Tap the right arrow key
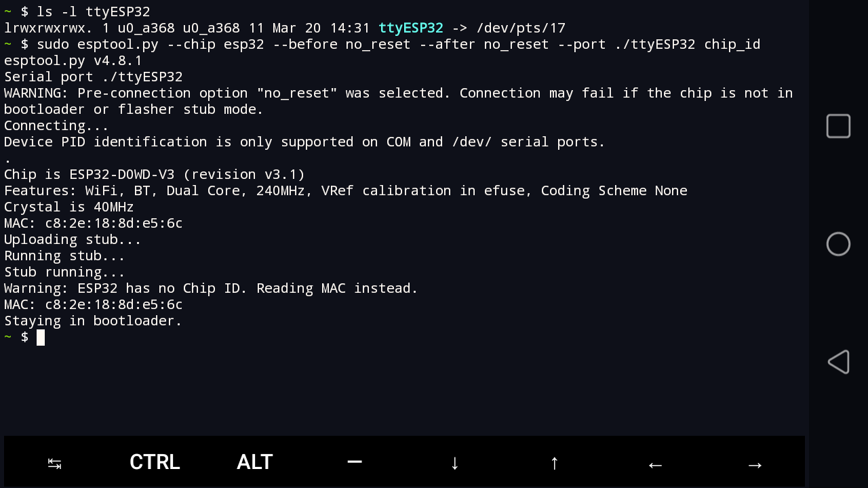 pos(754,464)
